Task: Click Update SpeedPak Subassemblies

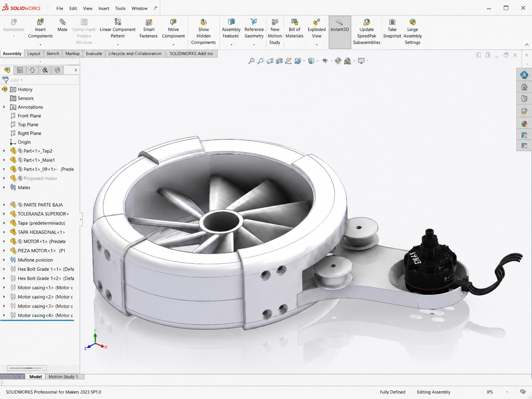Action: pyautogui.click(x=367, y=32)
